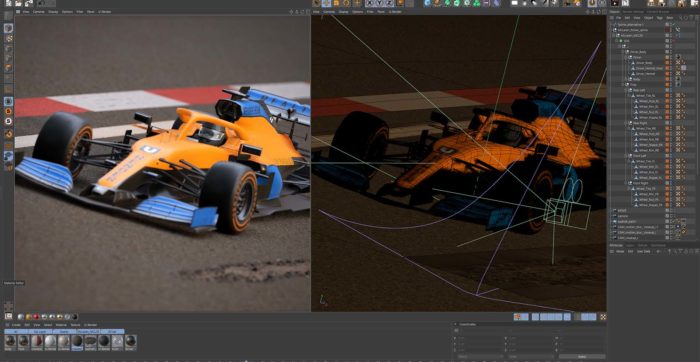
Task: Click the camera tag icon on McLaren_follow_spline row
Action: [678, 30]
